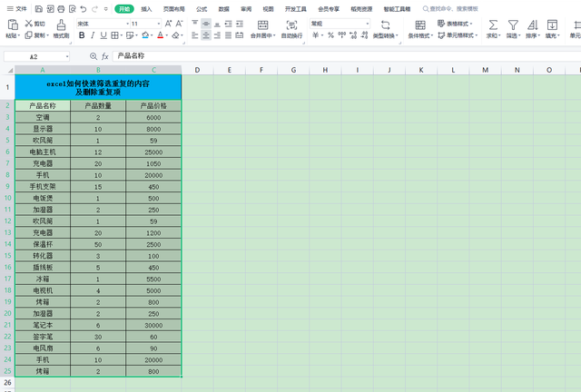The image size is (581, 392).
Task: Open the font color dropdown arrow
Action: 167,35
